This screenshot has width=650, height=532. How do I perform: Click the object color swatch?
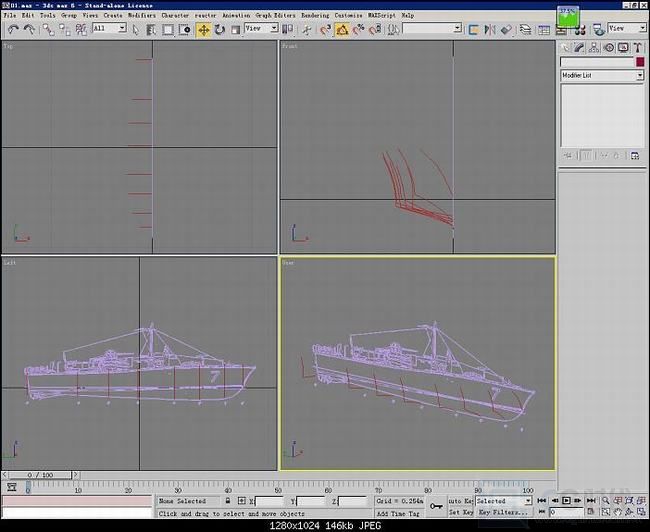click(640, 62)
